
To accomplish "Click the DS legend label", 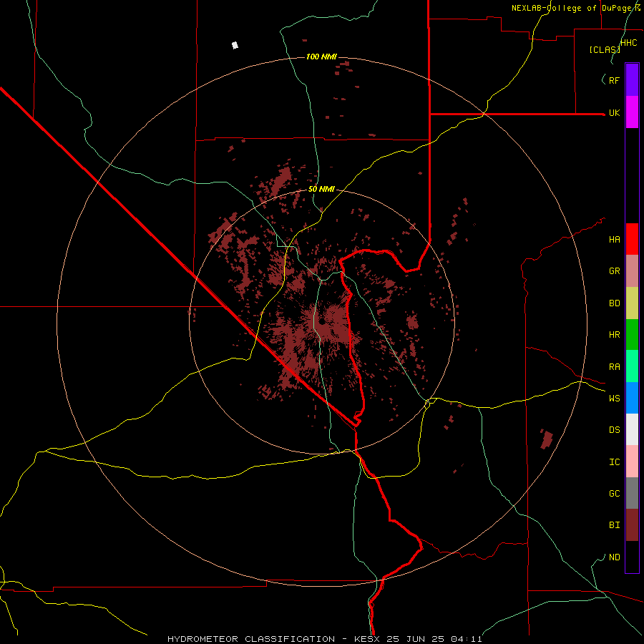I will (x=615, y=430).
